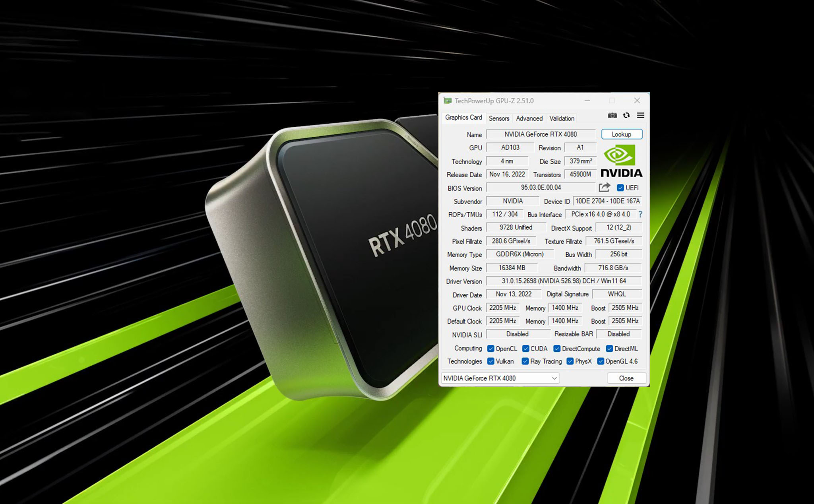The image size is (814, 504).
Task: Click the Lookup button
Action: coord(622,134)
